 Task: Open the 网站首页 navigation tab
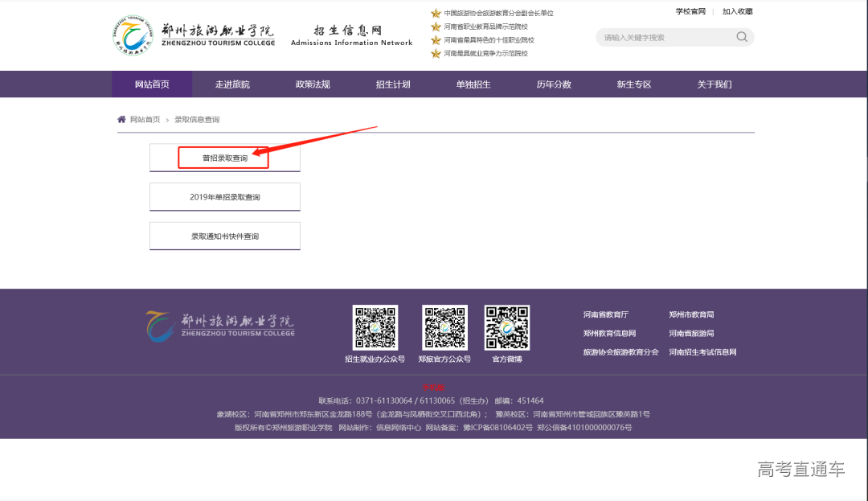pos(152,84)
